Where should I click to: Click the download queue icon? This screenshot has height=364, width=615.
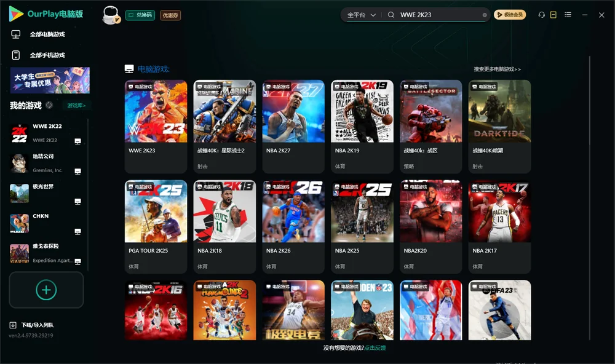[13, 325]
